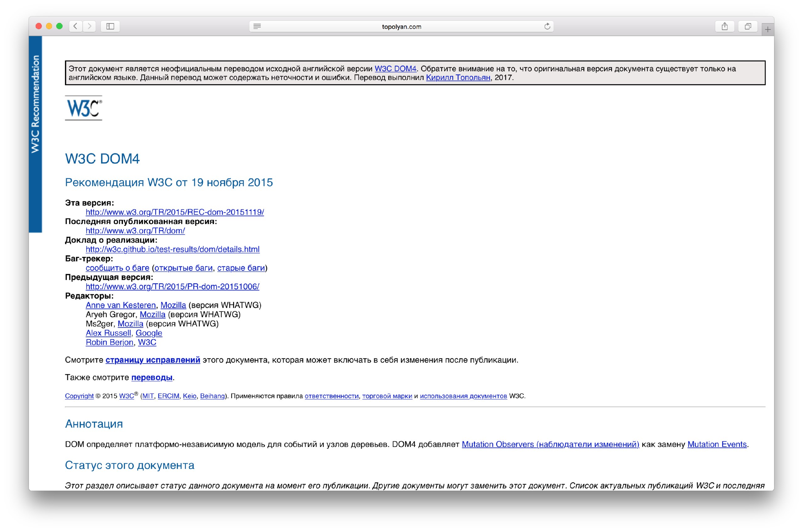Open the открытые баги link
803x532 pixels.
pos(183,268)
